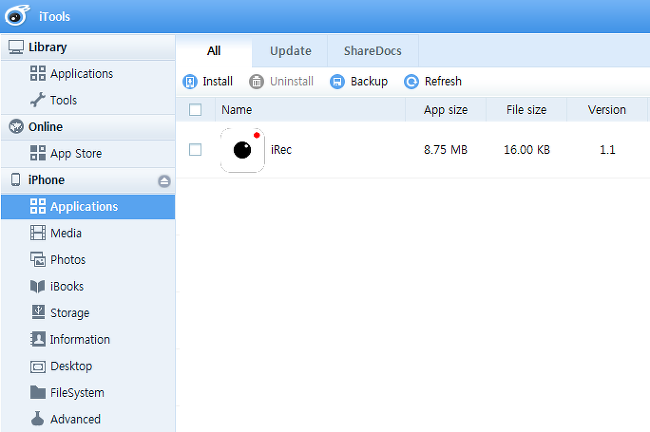
Task: Tick the checkbox for iRec row
Action: tap(195, 150)
